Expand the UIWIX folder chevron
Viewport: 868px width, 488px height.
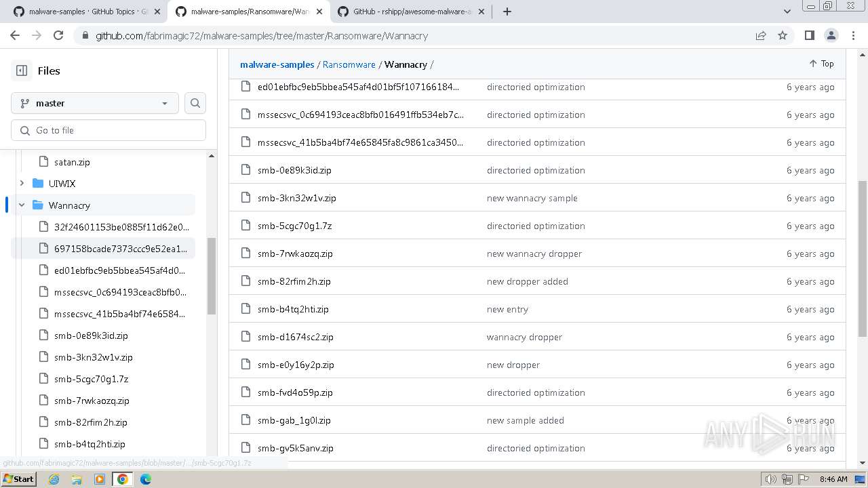click(22, 184)
